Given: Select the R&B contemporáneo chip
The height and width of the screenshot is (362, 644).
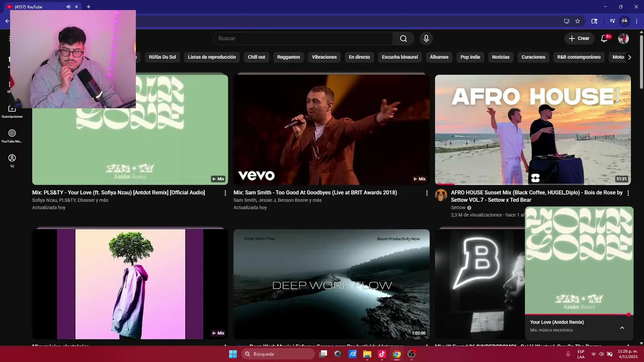Looking at the screenshot, I should (579, 57).
